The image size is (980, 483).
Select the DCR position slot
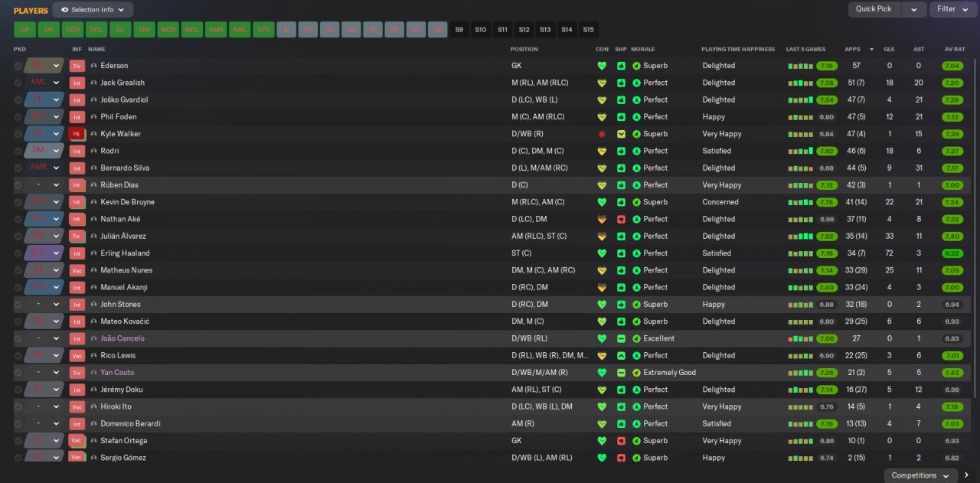tap(73, 30)
